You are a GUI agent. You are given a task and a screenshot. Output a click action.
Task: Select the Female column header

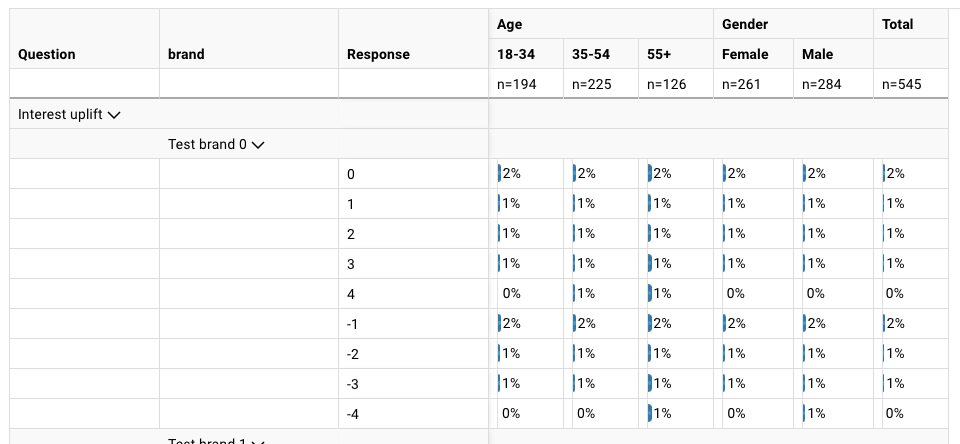745,54
